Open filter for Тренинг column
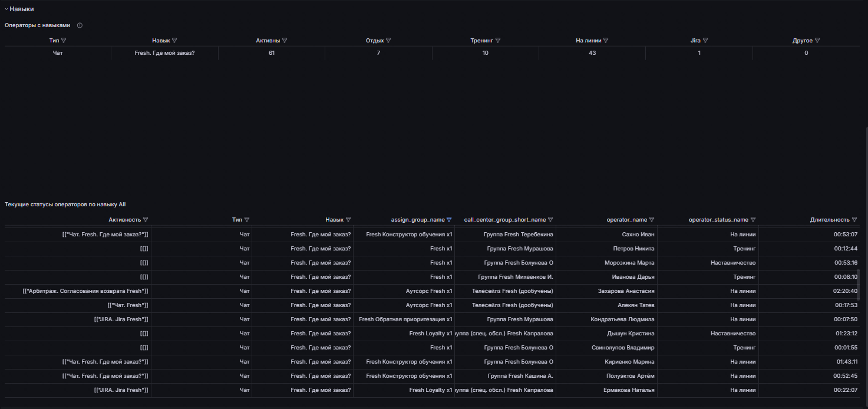Screen dimensions: 868x409 click(x=498, y=41)
